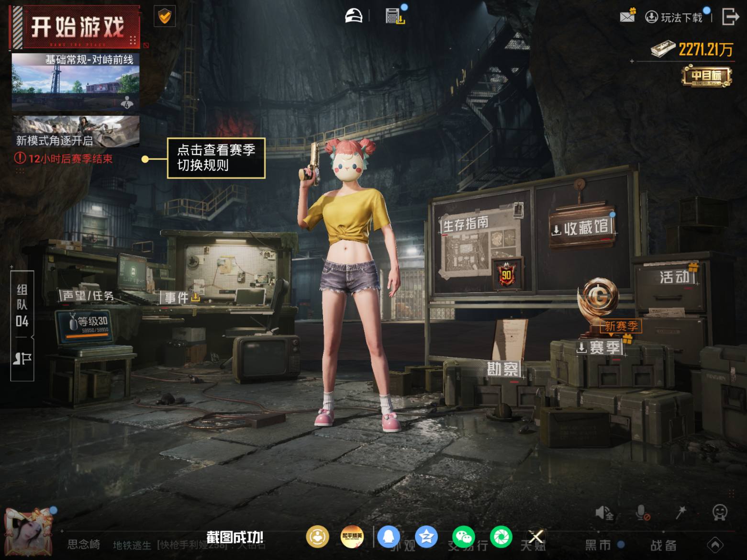Open the 赛季 season crate label
The height and width of the screenshot is (560, 747).
click(x=599, y=347)
